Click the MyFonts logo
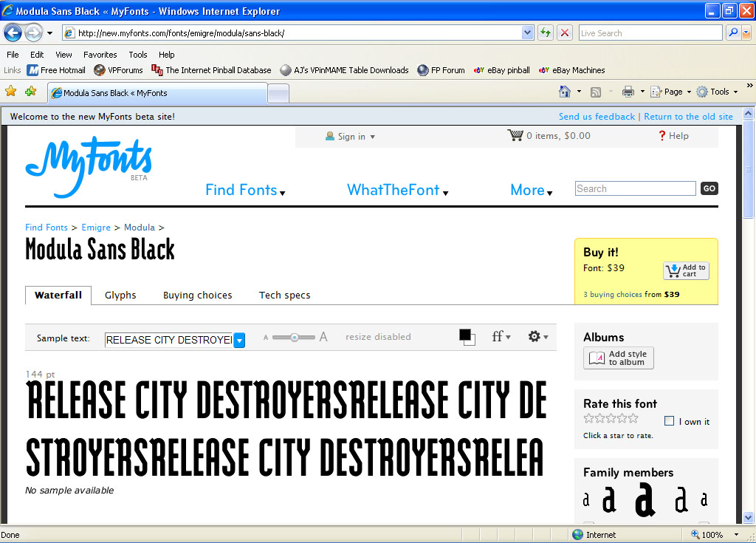The image size is (756, 543). [88, 167]
